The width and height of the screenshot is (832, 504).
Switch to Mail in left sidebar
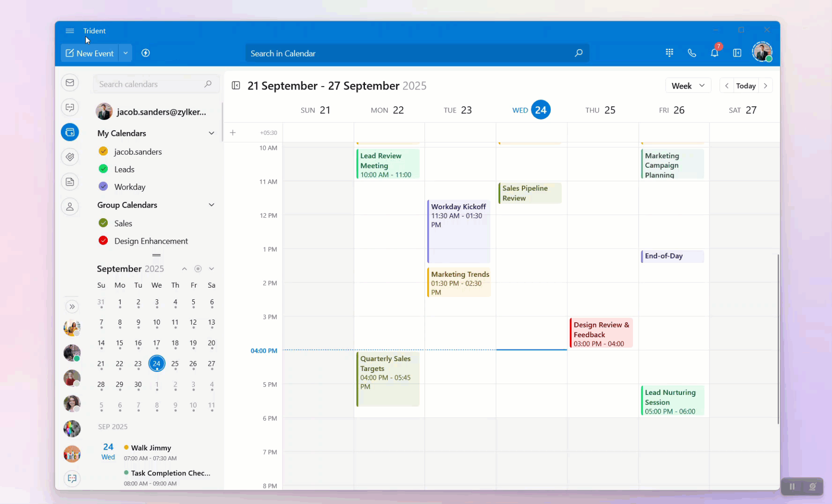click(70, 83)
